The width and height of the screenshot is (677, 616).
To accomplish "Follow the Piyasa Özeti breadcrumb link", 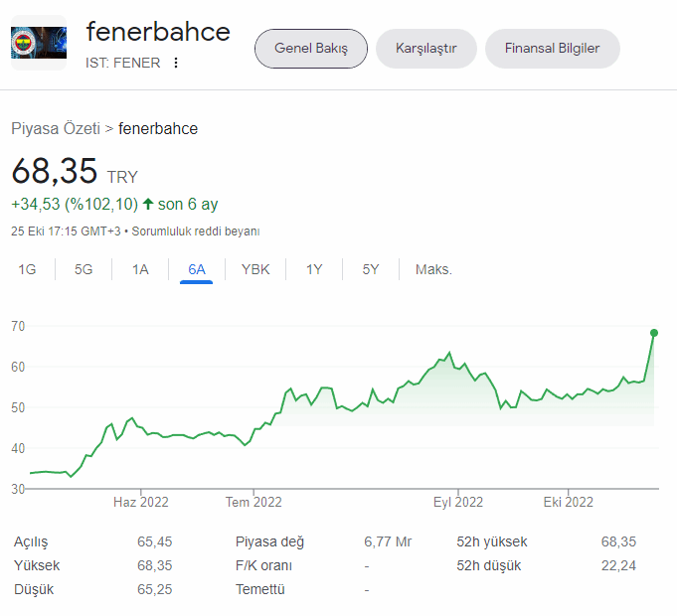I will pos(56,128).
